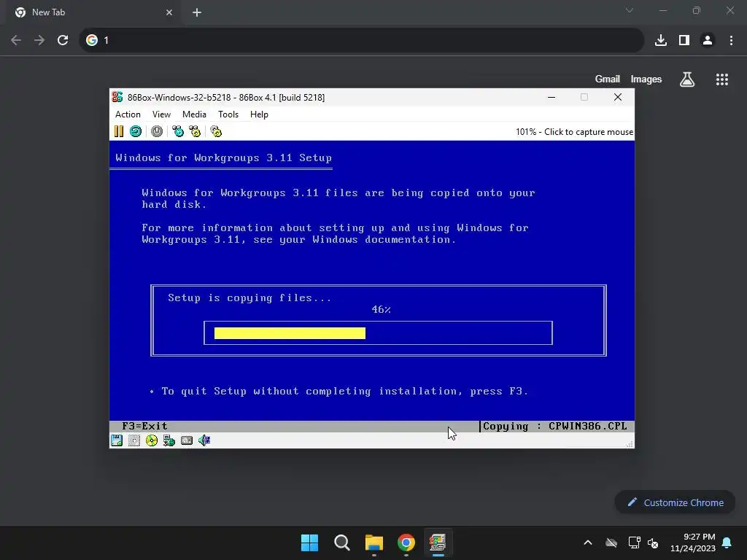Reload the Chrome page
The width and height of the screenshot is (747, 560).
tap(63, 40)
